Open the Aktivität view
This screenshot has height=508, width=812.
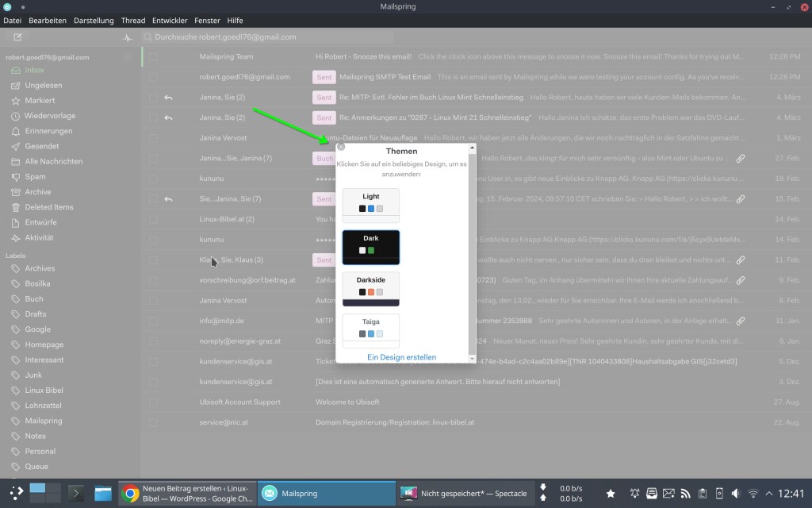[x=40, y=237]
